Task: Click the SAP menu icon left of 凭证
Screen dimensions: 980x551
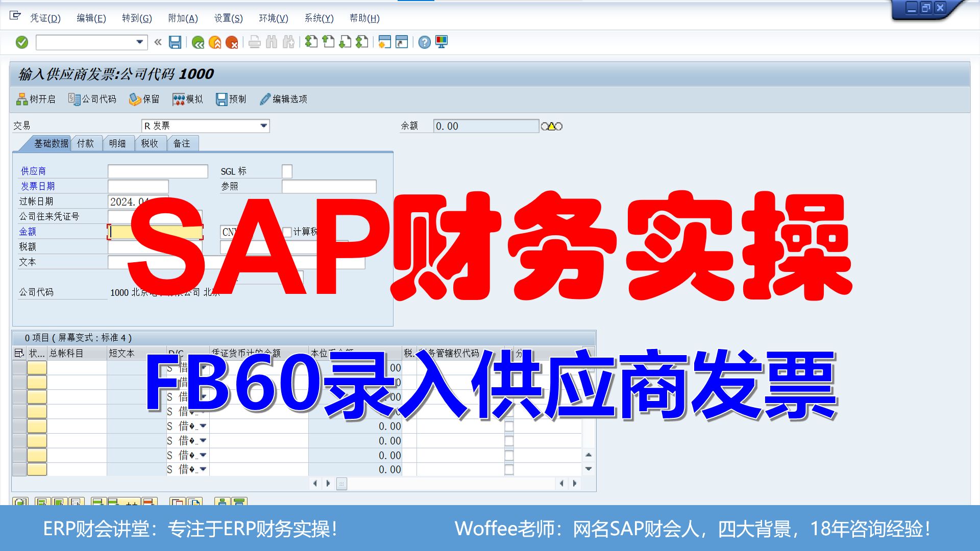Action: [x=15, y=16]
